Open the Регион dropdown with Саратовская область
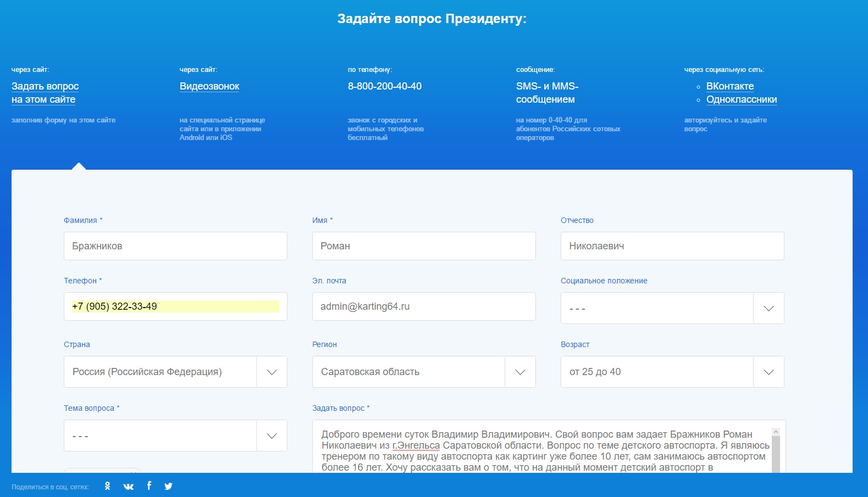Viewport: 868px width, 497px height. [423, 372]
